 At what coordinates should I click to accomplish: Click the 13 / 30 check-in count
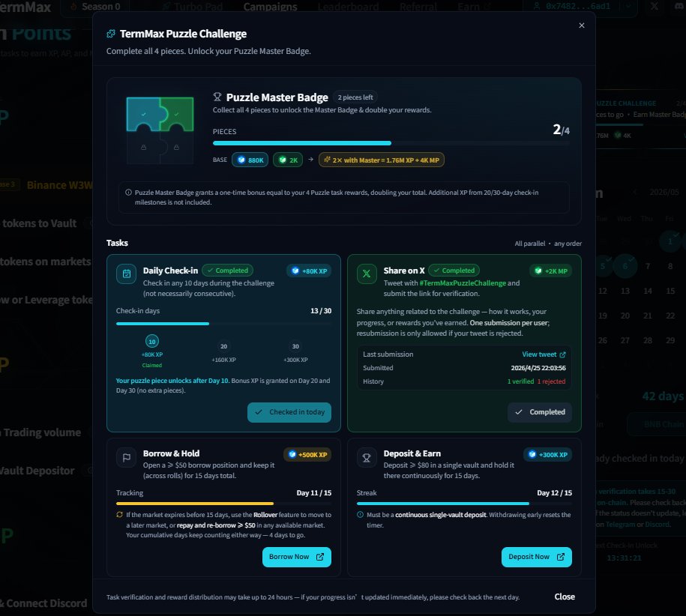click(321, 311)
